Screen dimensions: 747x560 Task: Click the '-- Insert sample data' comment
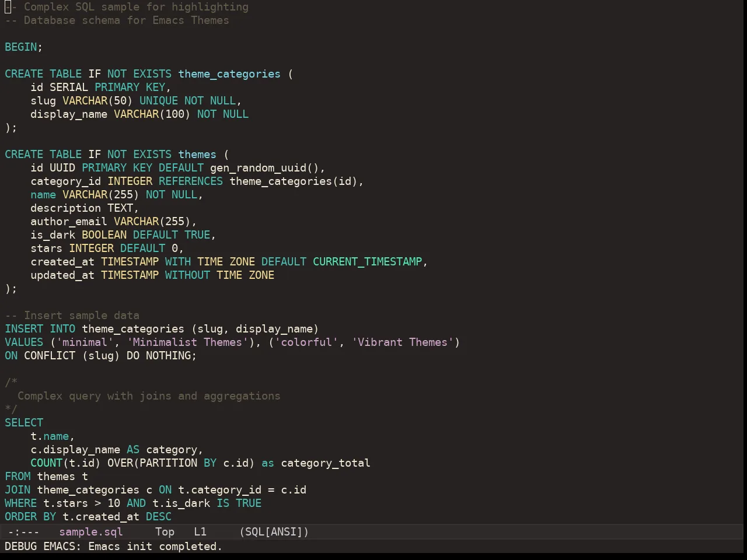coord(72,316)
